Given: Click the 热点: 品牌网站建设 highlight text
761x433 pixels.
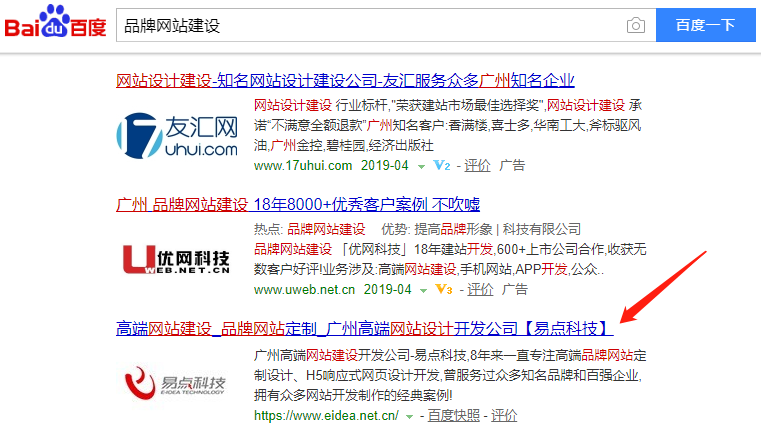Looking at the screenshot, I should 309,229.
